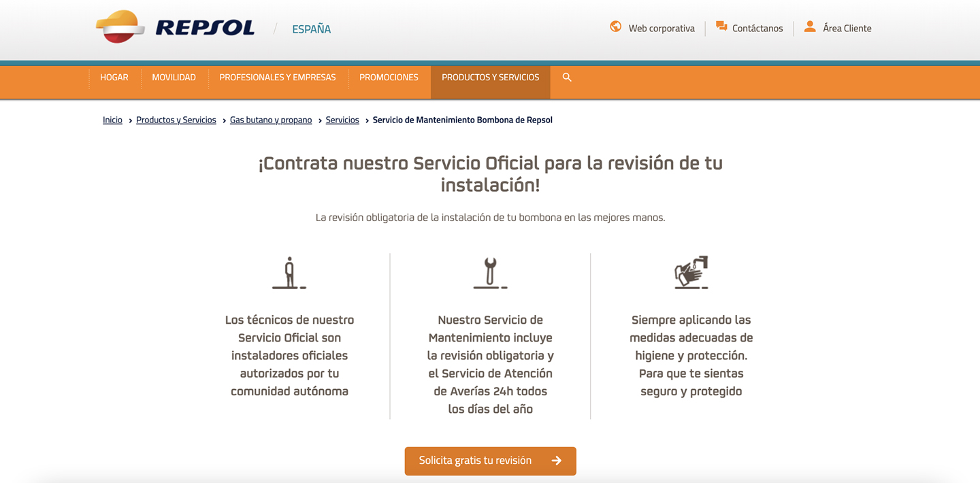Click the Repsol logo
The image size is (980, 483).
coord(175,28)
